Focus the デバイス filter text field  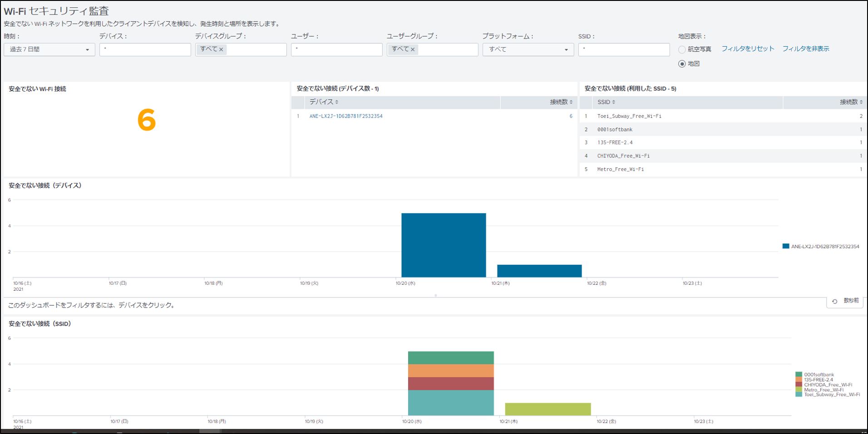click(x=145, y=49)
